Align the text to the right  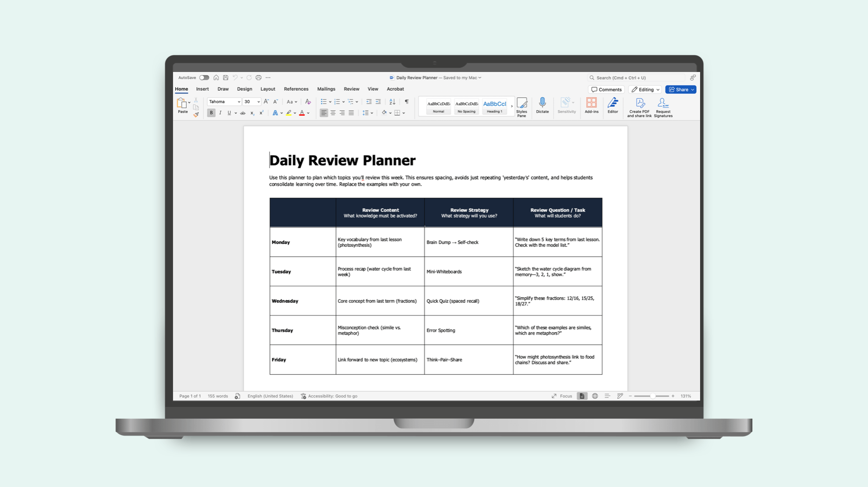(342, 113)
